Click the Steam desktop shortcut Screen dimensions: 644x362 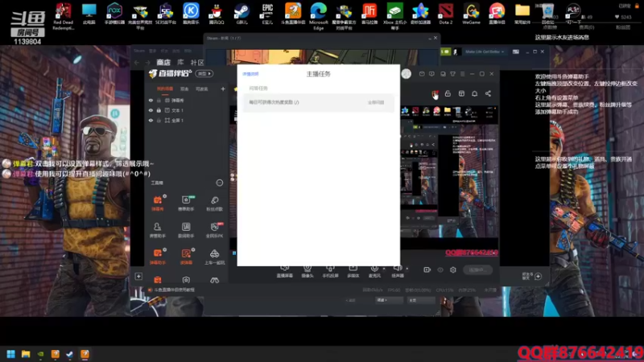pyautogui.click(x=242, y=14)
